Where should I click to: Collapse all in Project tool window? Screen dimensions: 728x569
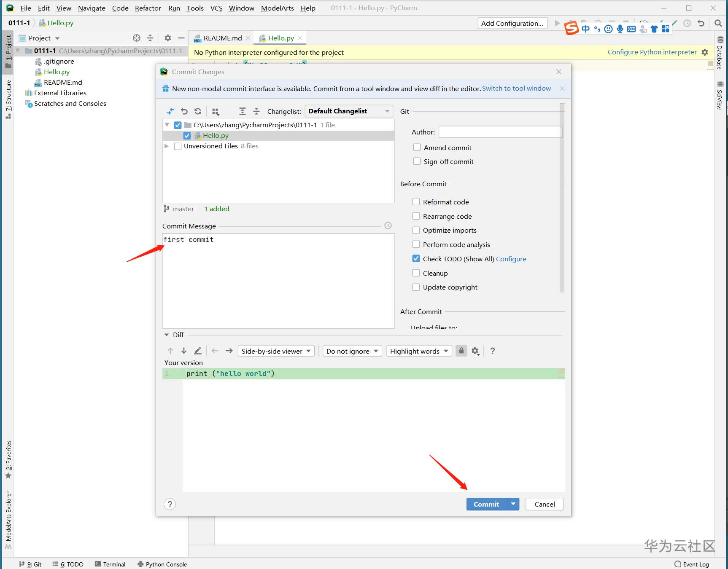150,38
